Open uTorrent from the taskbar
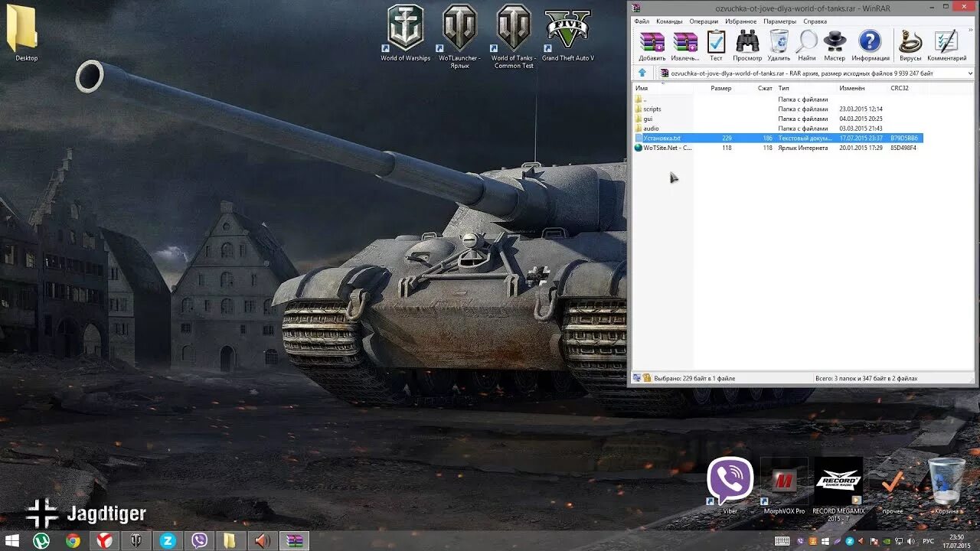 click(x=41, y=541)
